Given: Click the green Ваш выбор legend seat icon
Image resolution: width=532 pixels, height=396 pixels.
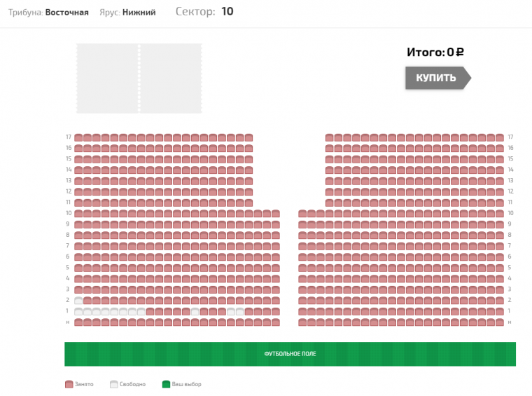Looking at the screenshot, I should 167,384.
